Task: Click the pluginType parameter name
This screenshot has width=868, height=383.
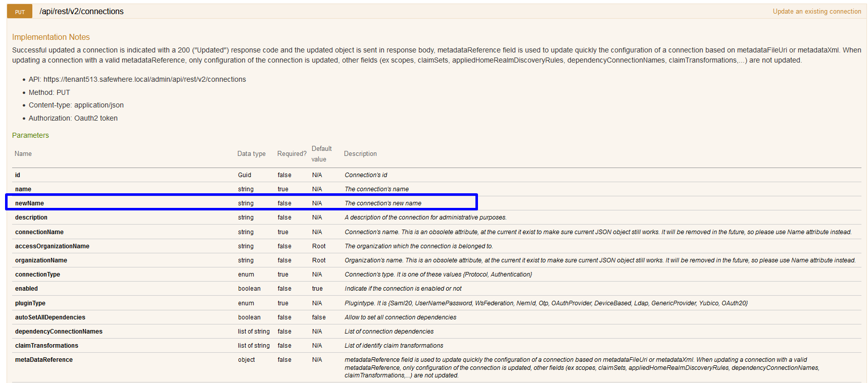Action: tap(30, 303)
